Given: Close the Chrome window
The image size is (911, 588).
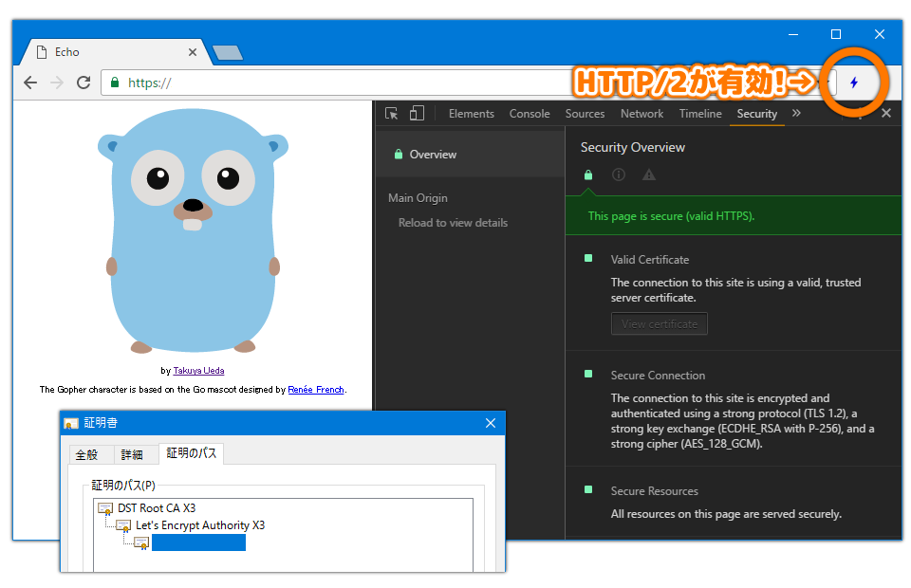Looking at the screenshot, I should click(880, 34).
